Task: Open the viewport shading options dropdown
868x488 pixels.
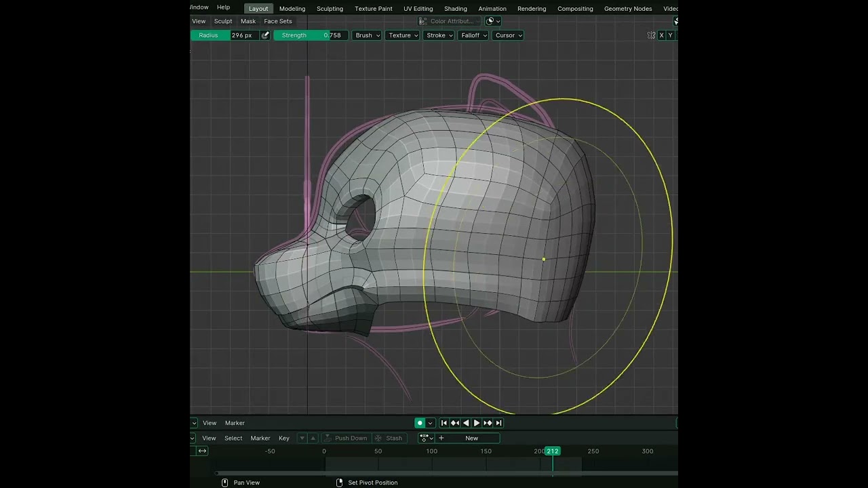Action: 494,21
